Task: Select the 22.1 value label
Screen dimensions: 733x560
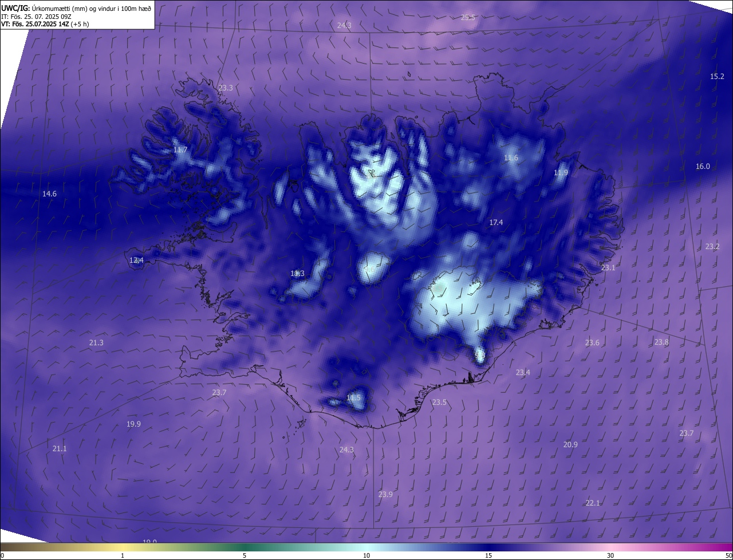Action: (x=593, y=503)
